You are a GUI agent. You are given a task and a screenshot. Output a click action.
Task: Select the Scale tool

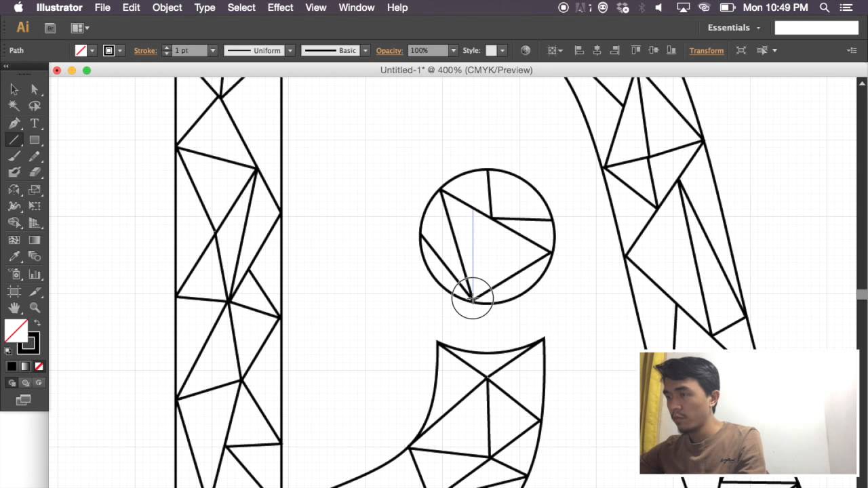[x=35, y=190]
